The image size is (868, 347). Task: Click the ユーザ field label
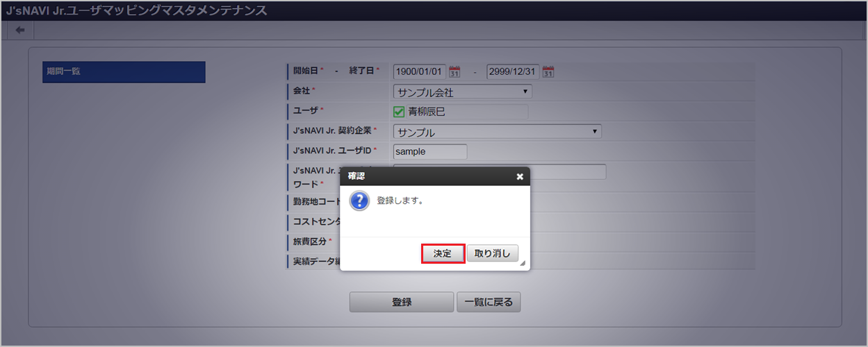pos(306,110)
